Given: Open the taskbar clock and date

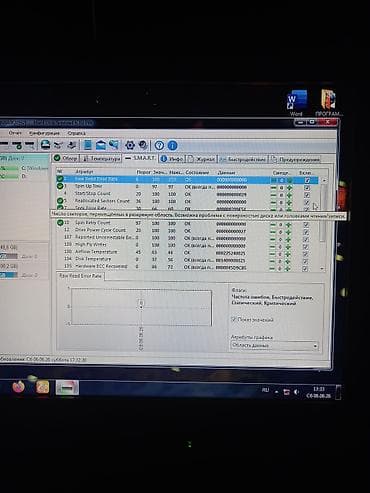Looking at the screenshot, I should 319,392.
